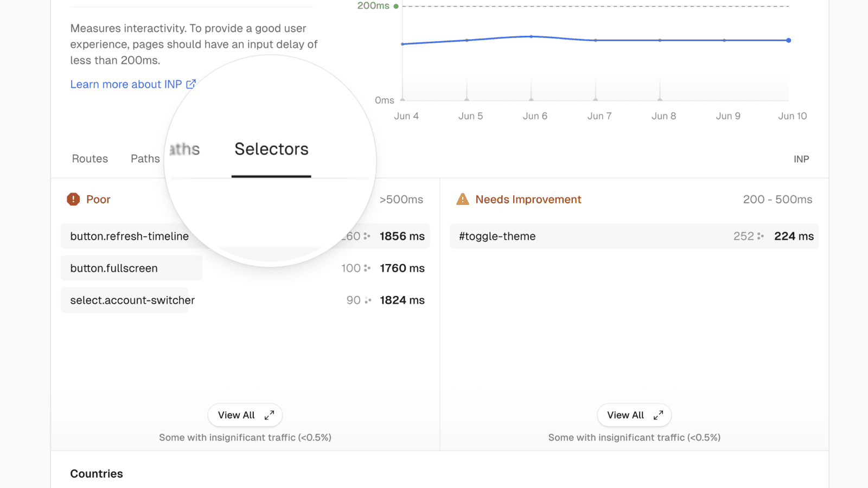Click the Jun 10 data point on chart
Screen dimensions: 868x488
[788, 40]
